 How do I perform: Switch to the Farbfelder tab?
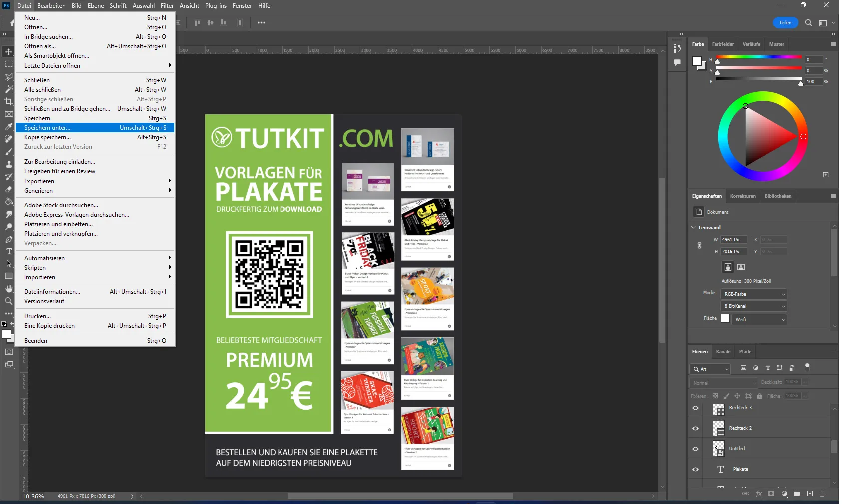723,44
